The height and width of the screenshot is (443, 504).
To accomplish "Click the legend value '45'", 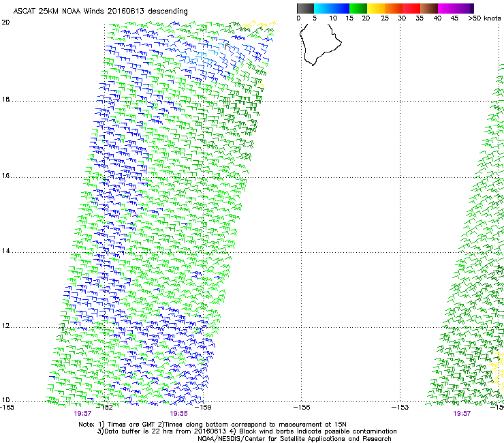I will (x=454, y=18).
